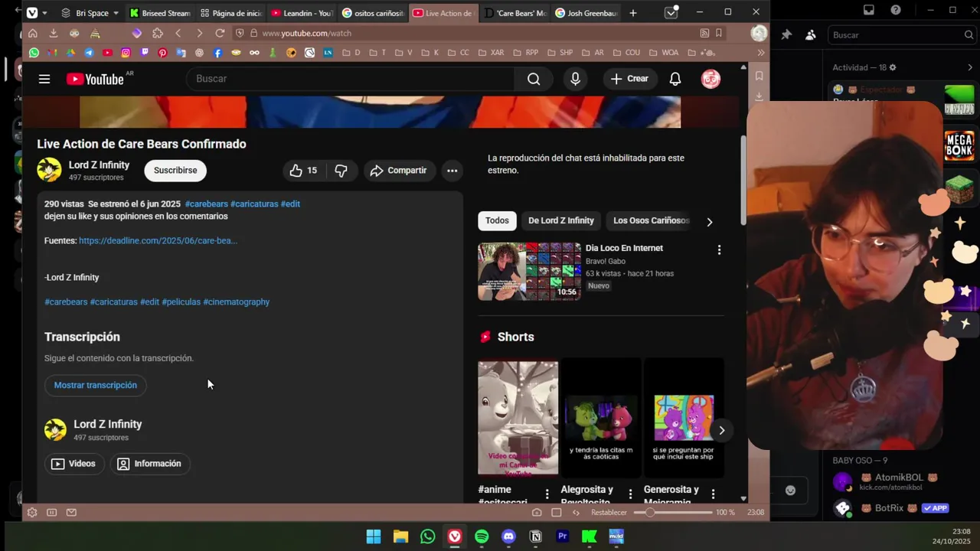Switch to Josh Greenbaum browser tab

(x=586, y=13)
